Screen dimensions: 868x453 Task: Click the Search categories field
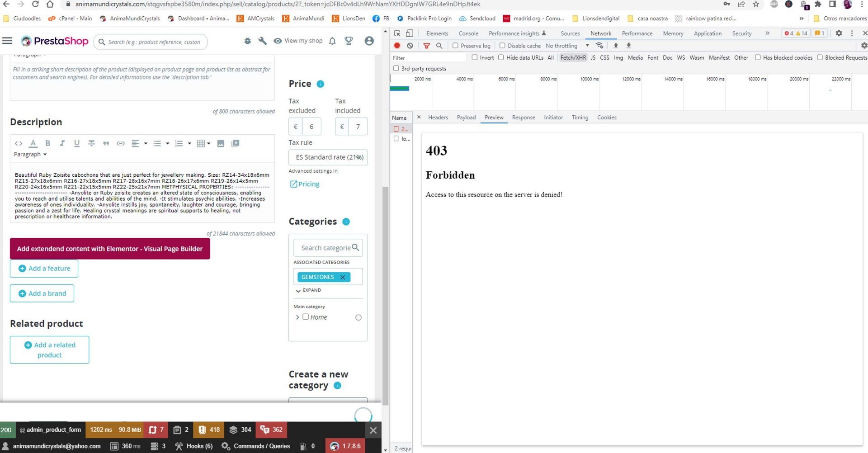(328, 248)
